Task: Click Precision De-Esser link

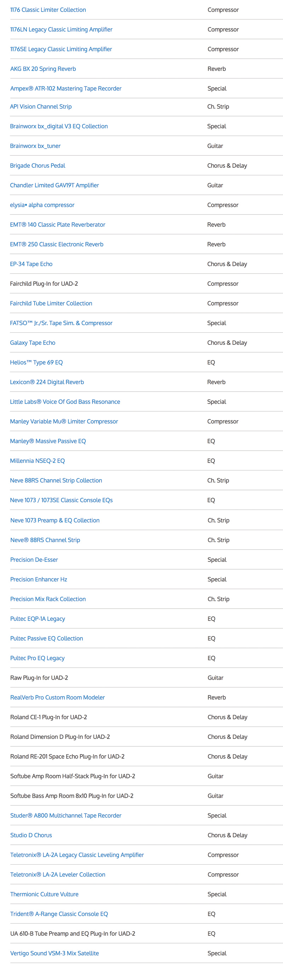Action: (34, 560)
